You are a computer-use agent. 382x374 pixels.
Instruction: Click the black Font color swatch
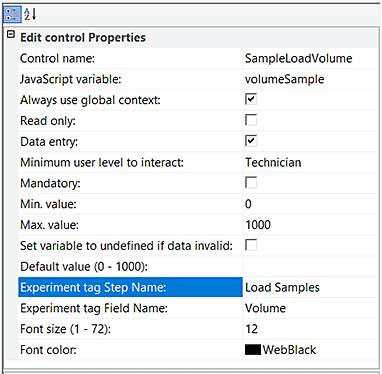[x=253, y=350]
